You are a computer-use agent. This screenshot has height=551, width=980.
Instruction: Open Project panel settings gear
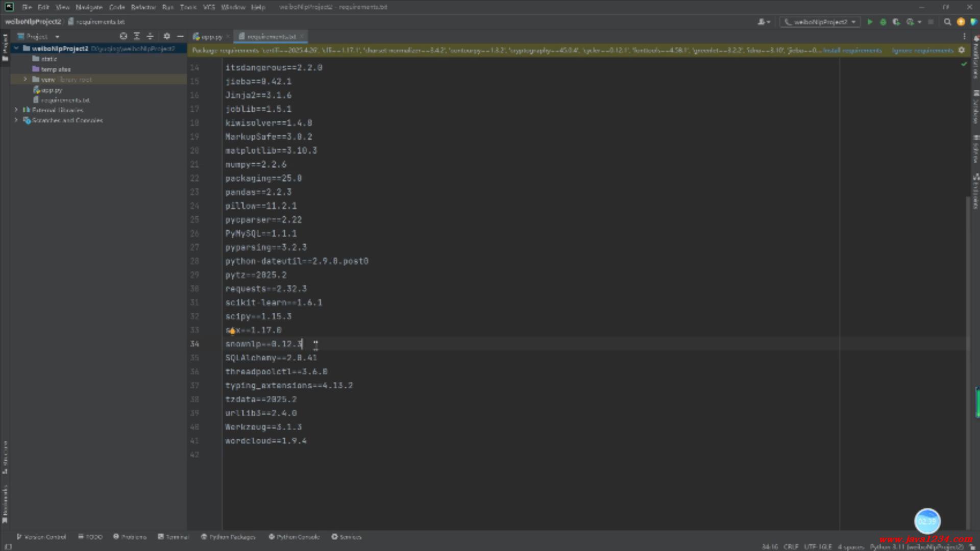point(167,36)
